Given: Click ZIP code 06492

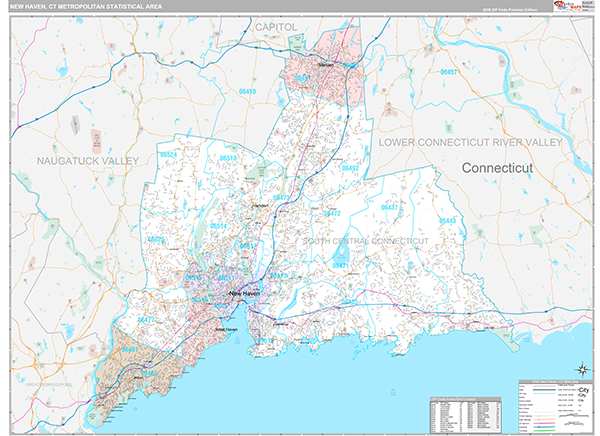Looking at the screenshot, I should click(x=350, y=168).
